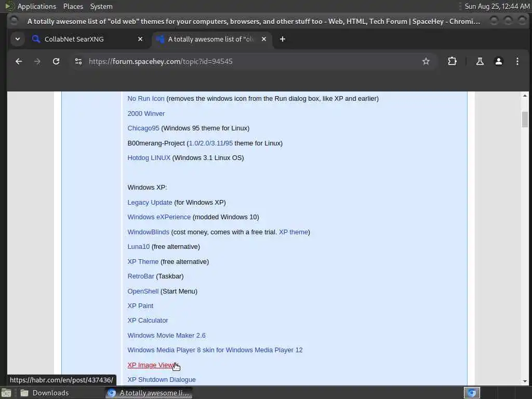The image size is (532, 399).
Task: Open the XP Shutdown Dialogue link
Action: point(162,380)
